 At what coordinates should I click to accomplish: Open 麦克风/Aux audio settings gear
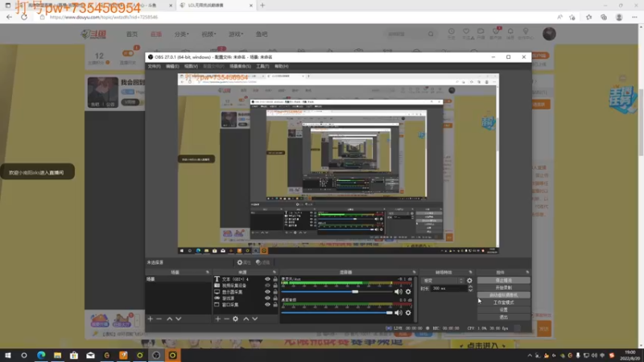pyautogui.click(x=408, y=292)
